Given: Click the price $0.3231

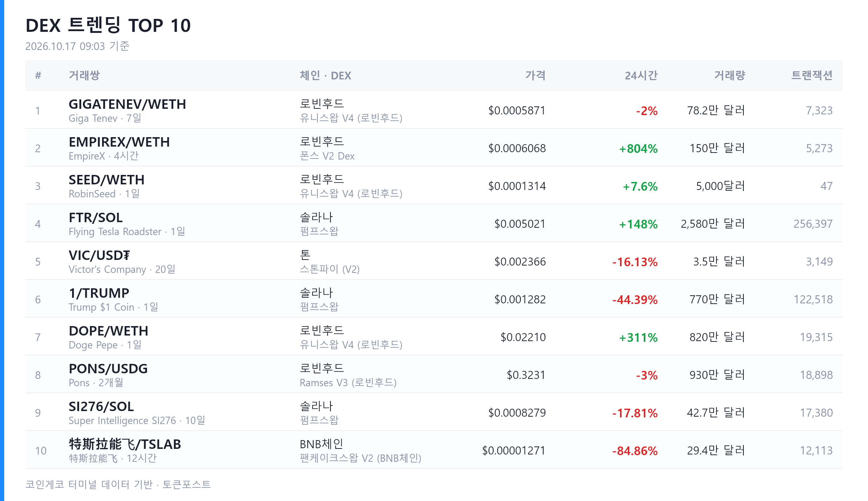Looking at the screenshot, I should pyautogui.click(x=526, y=375).
